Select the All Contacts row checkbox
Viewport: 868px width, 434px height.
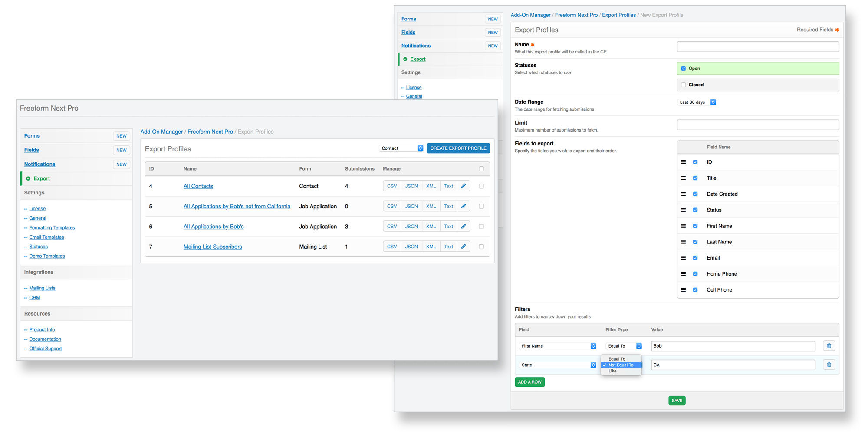click(481, 186)
